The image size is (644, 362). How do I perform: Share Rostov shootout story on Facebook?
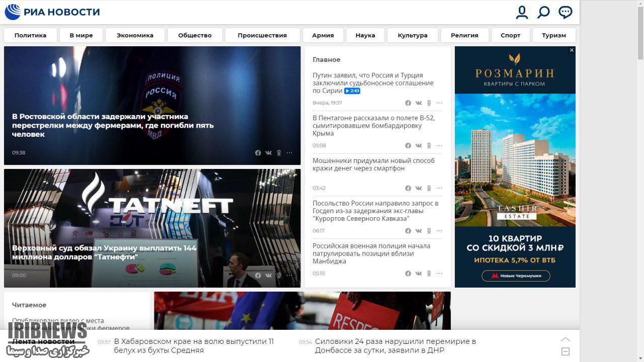pyautogui.click(x=258, y=153)
